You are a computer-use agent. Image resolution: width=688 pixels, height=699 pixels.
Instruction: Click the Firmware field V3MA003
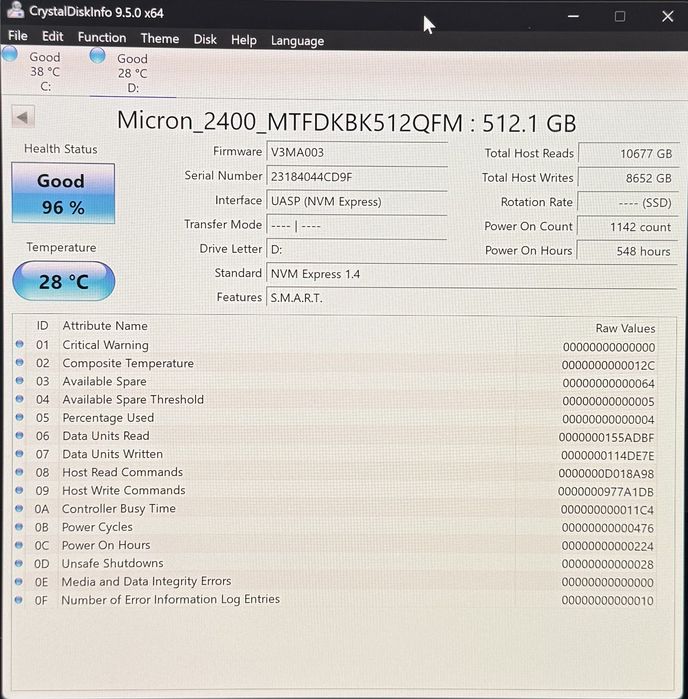(x=357, y=152)
